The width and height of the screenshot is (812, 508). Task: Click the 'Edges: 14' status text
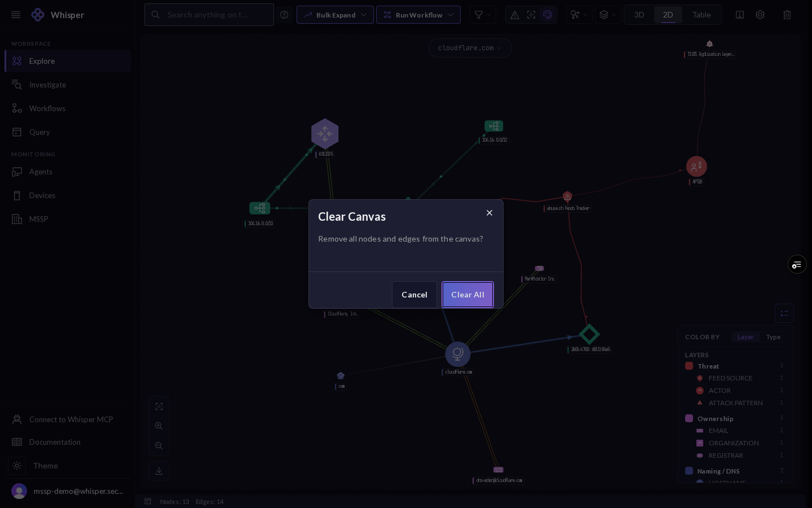tap(210, 502)
